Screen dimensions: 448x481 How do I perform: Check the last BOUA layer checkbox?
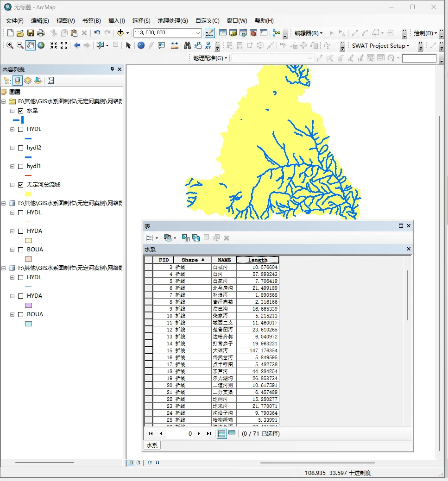[20, 314]
